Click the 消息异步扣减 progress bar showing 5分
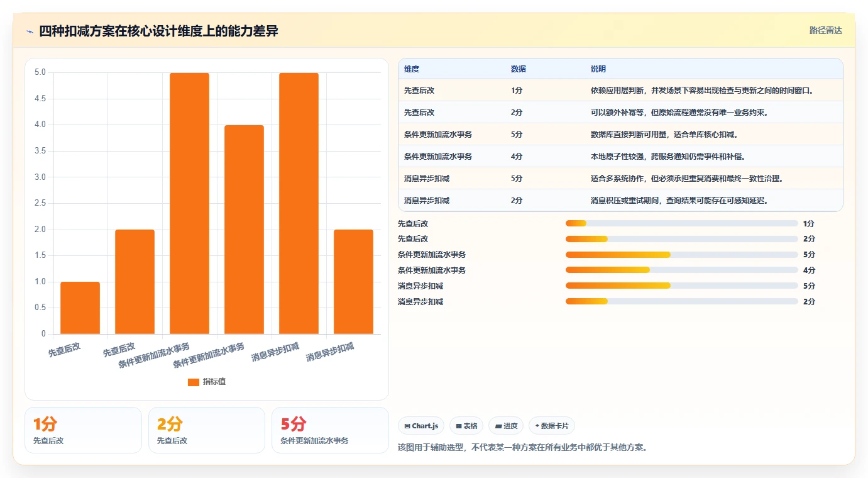Image resolution: width=868 pixels, height=478 pixels. point(682,286)
